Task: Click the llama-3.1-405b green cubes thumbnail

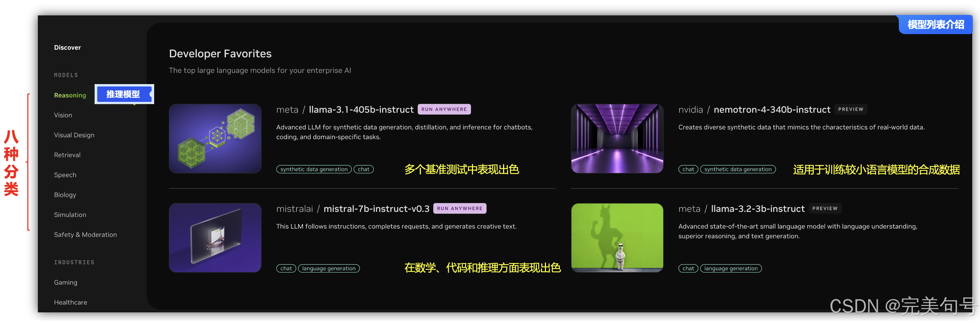Action: coord(215,139)
